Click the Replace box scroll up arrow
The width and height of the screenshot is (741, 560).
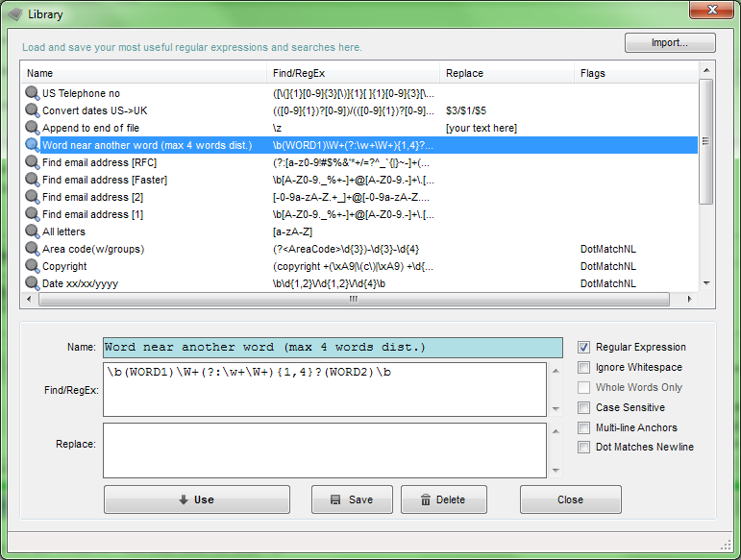[556, 431]
